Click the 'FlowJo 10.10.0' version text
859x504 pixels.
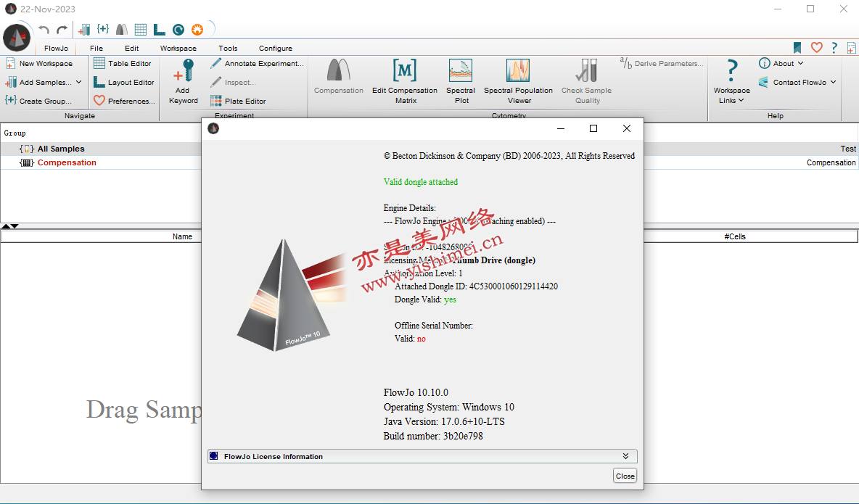[416, 393]
